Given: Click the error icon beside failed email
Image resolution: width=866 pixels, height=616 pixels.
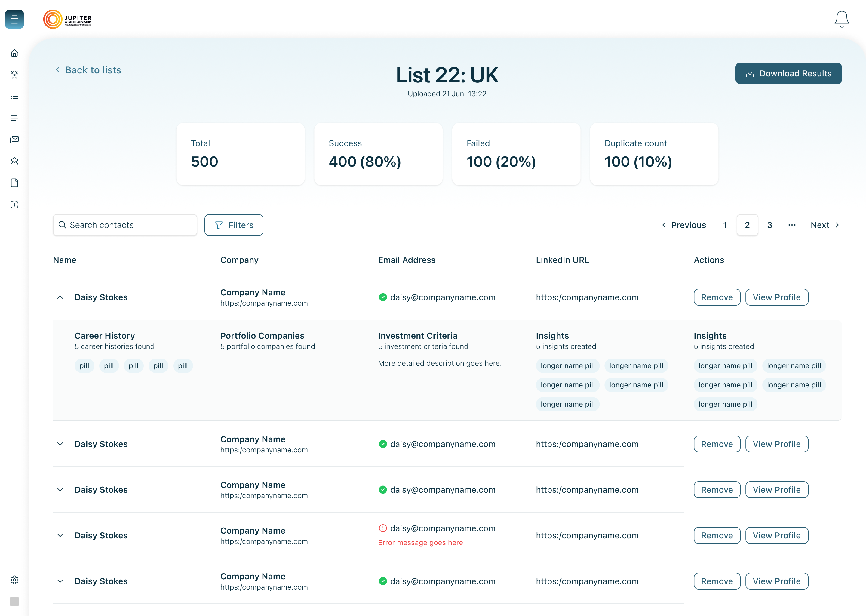Looking at the screenshot, I should [382, 528].
